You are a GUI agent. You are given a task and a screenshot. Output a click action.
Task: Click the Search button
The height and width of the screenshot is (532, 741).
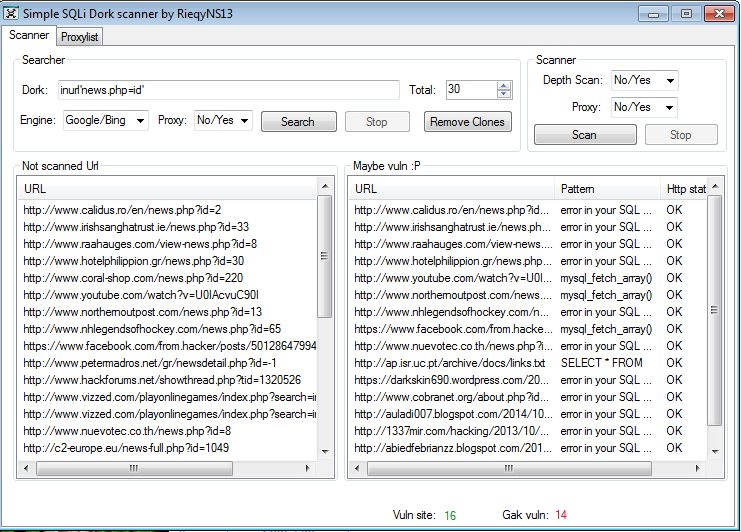[x=298, y=122]
